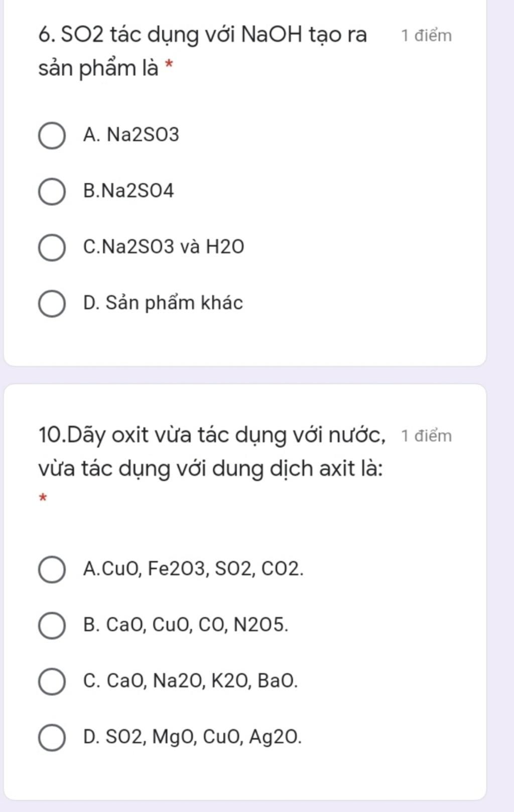Mark the radio circle for C.Na2SO3 và H2O
This screenshot has height=812, width=514.
pos(52,248)
